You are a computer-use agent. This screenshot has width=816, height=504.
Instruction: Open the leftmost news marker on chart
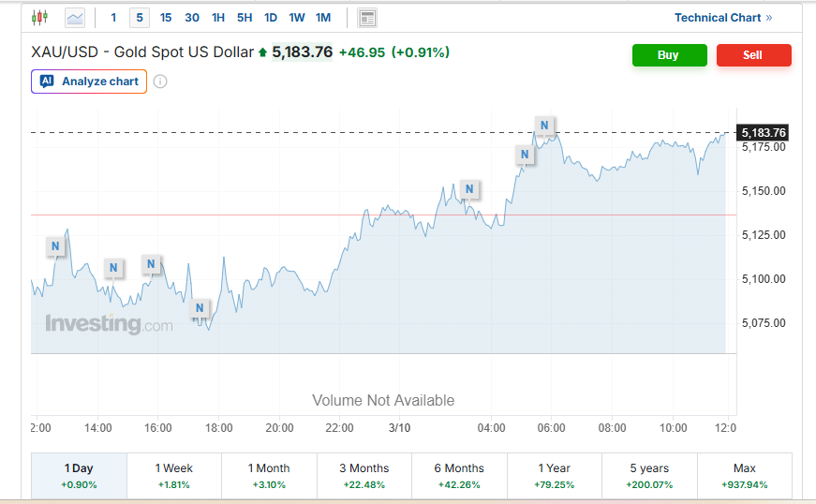click(55, 246)
